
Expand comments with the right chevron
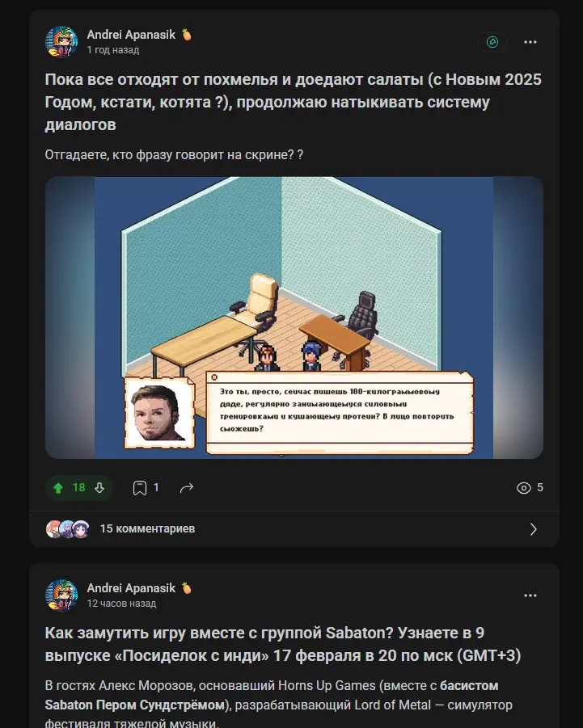pos(534,529)
